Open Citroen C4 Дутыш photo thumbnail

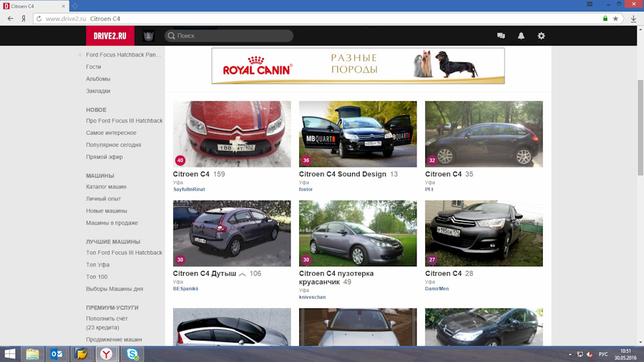232,233
